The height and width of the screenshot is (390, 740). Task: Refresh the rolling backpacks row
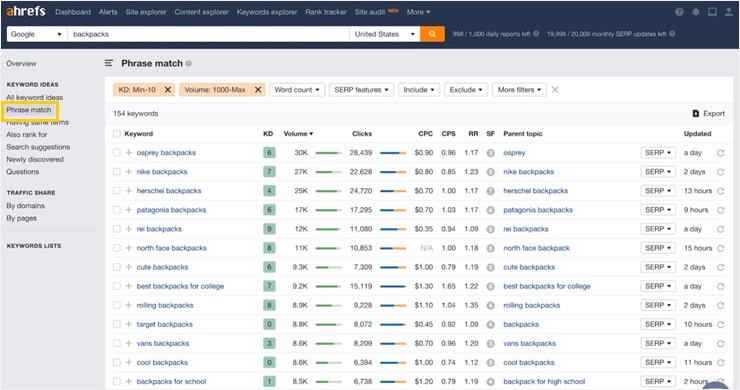click(x=720, y=305)
